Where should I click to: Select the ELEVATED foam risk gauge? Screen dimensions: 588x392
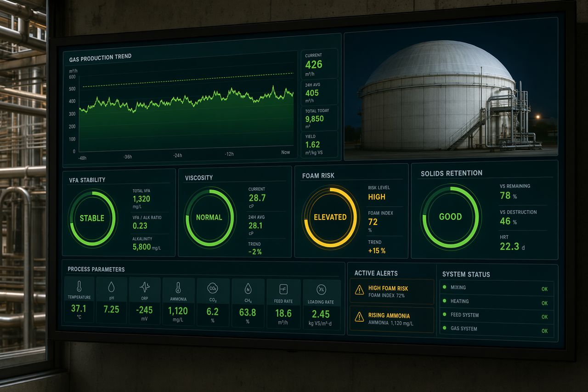pyautogui.click(x=330, y=217)
